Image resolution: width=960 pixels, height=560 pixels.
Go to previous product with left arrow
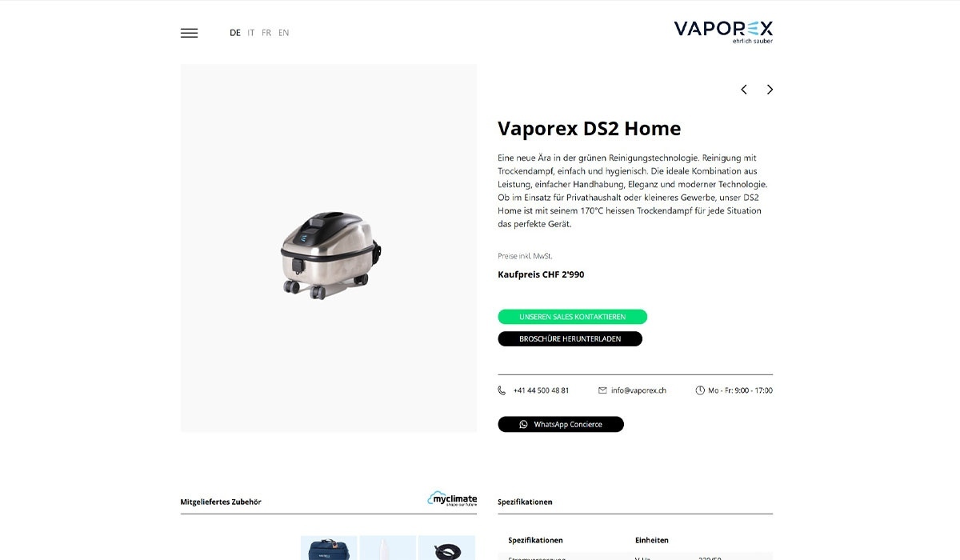click(x=744, y=90)
